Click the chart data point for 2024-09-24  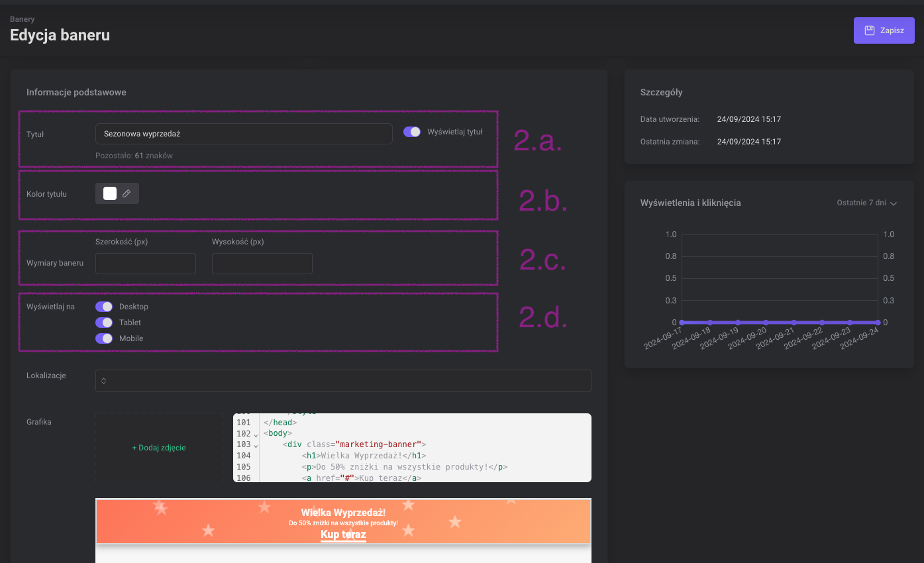point(877,323)
